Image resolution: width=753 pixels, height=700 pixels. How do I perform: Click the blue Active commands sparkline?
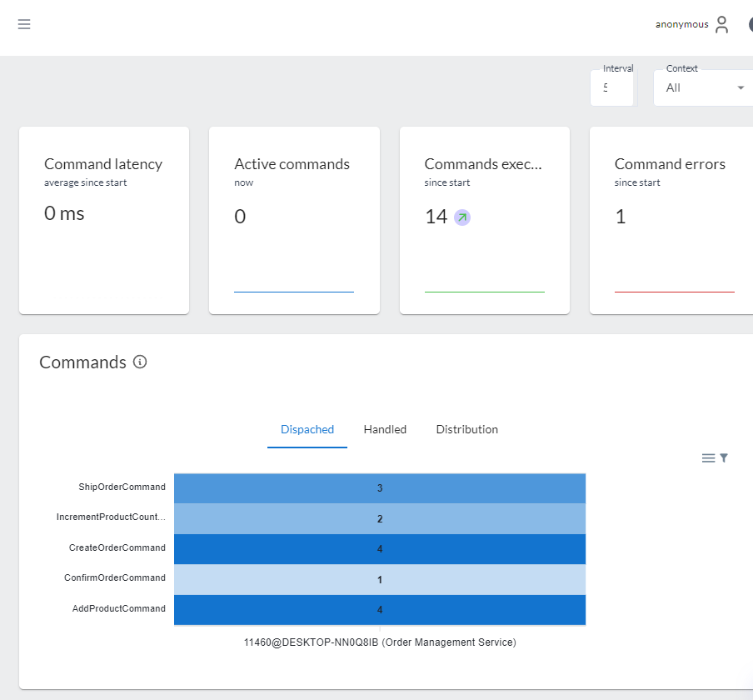294,292
